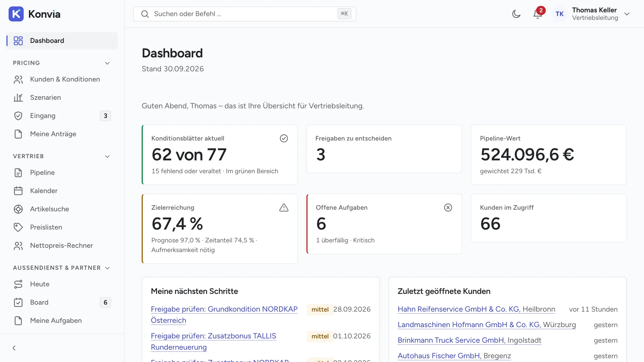Collapse the sidebar with arrow
The height and width of the screenshot is (362, 644).
pyautogui.click(x=14, y=348)
